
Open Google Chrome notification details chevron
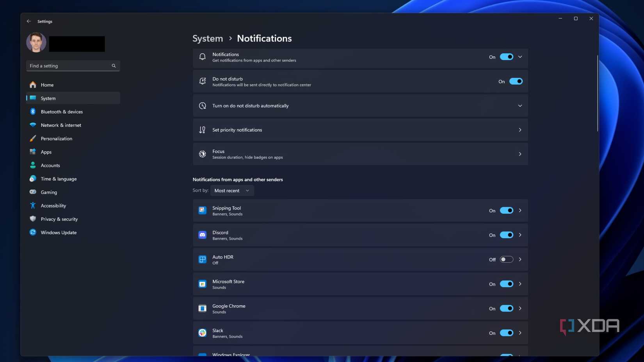coord(520,309)
